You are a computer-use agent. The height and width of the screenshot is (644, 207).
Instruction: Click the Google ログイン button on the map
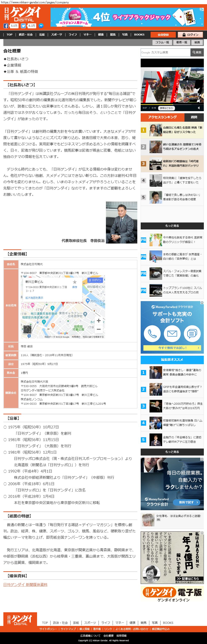(95, 280)
